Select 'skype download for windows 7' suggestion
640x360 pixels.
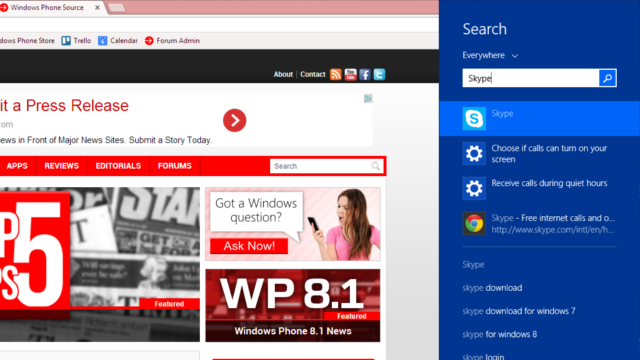(519, 311)
